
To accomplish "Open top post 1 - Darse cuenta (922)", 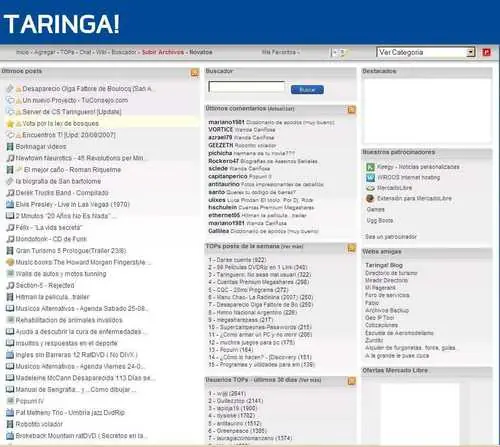I will pyautogui.click(x=237, y=260).
